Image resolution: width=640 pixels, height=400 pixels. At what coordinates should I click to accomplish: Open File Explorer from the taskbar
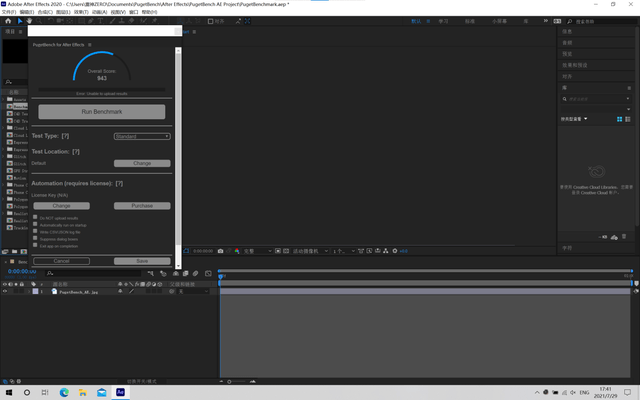(83, 392)
